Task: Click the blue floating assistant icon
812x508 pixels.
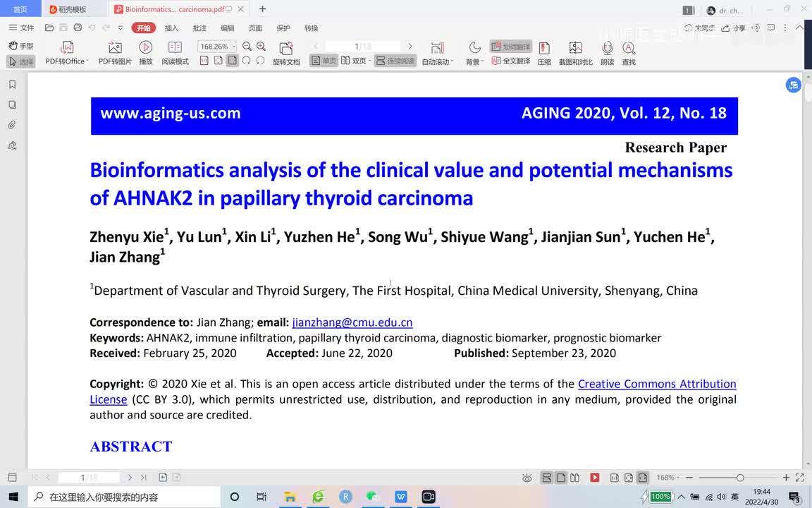Action: click(794, 85)
